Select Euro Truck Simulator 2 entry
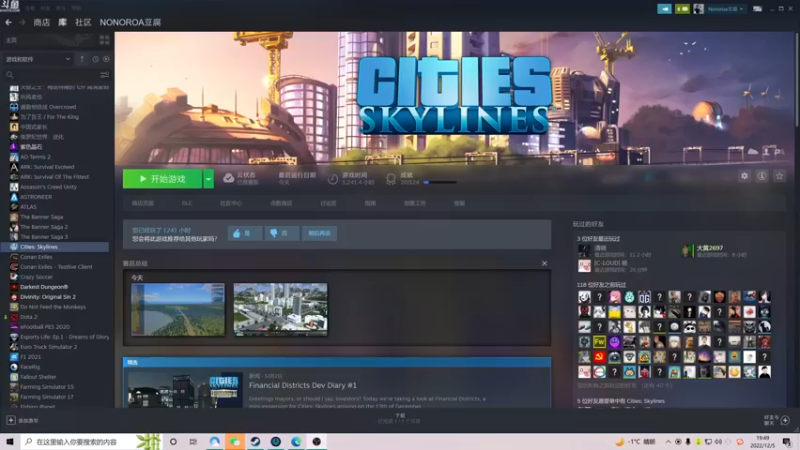This screenshot has width=800, height=450. pyautogui.click(x=48, y=347)
